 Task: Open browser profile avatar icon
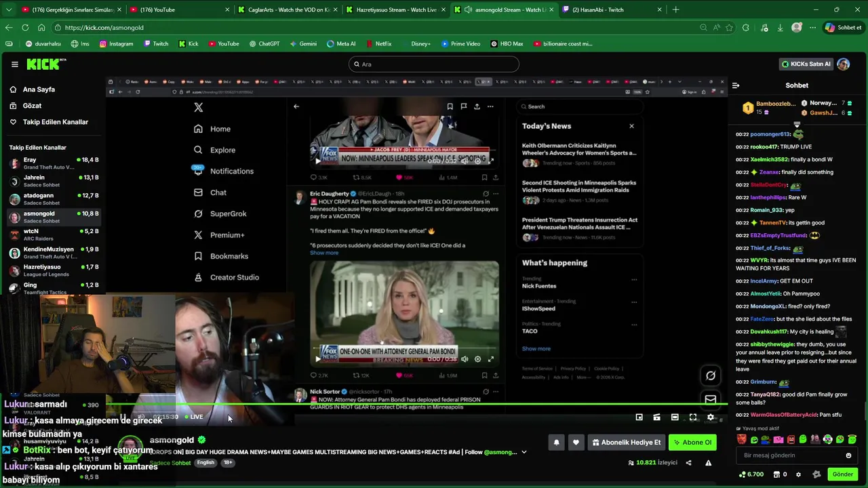coord(797,28)
